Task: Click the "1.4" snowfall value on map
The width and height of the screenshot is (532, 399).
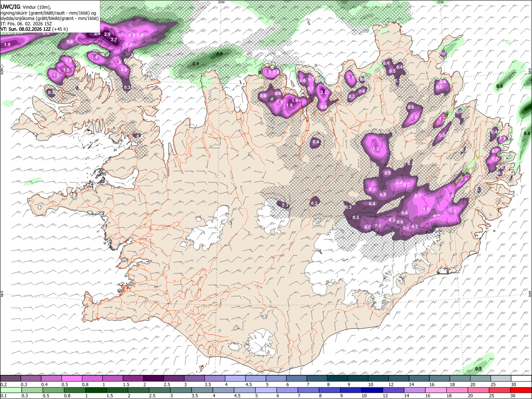Action: 94,57
